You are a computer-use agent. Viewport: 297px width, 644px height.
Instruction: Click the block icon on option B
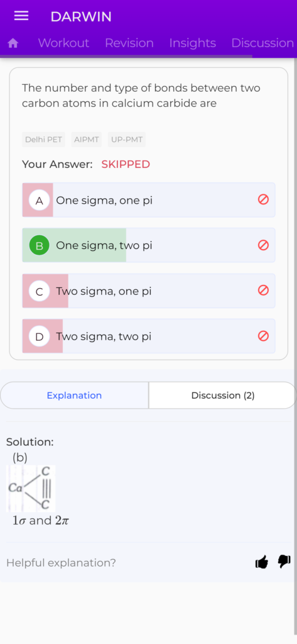(263, 245)
